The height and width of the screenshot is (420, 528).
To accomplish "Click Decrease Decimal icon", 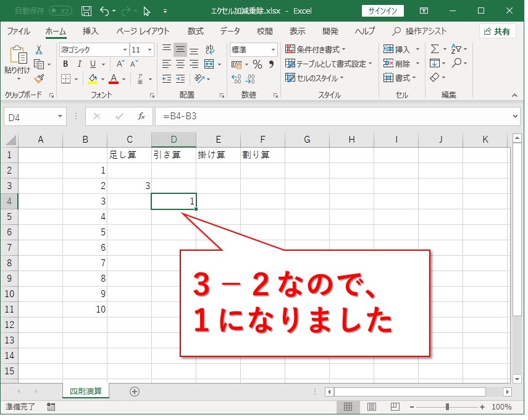I will [250, 79].
